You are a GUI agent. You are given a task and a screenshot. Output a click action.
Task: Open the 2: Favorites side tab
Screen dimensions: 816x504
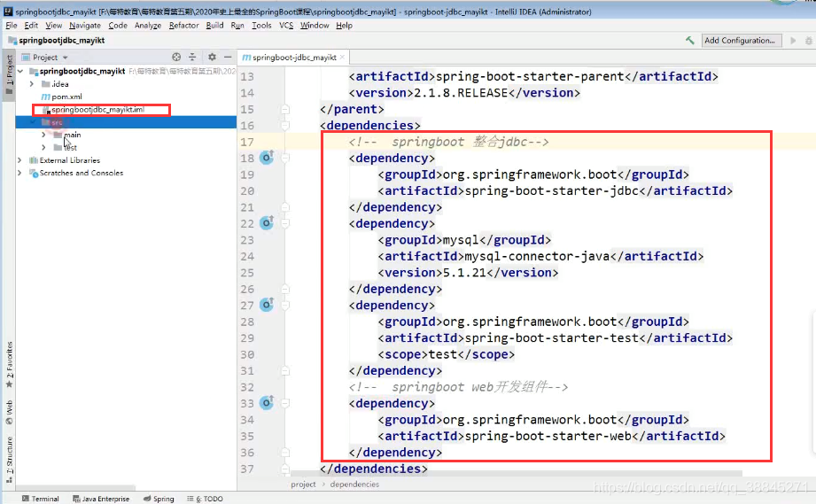pos(9,365)
